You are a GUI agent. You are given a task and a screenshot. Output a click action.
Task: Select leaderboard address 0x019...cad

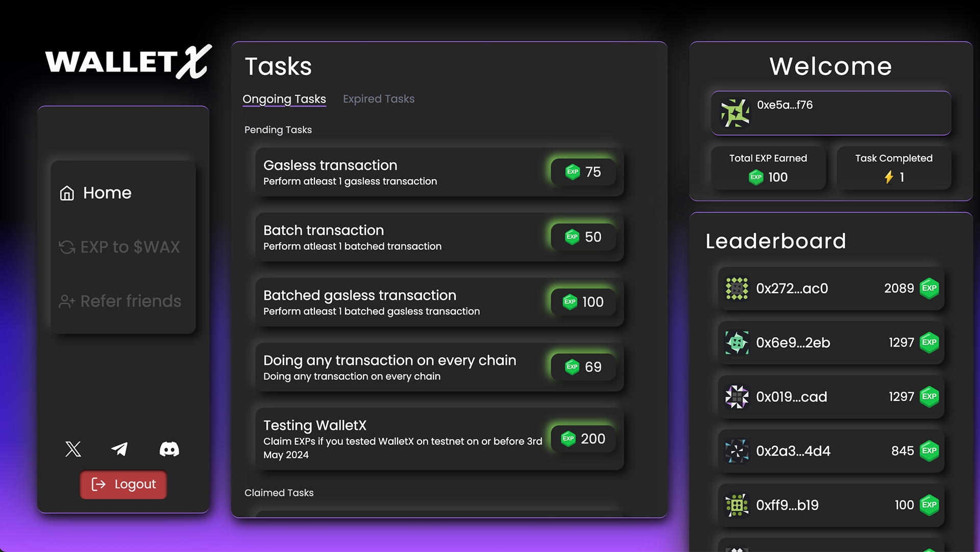click(792, 397)
